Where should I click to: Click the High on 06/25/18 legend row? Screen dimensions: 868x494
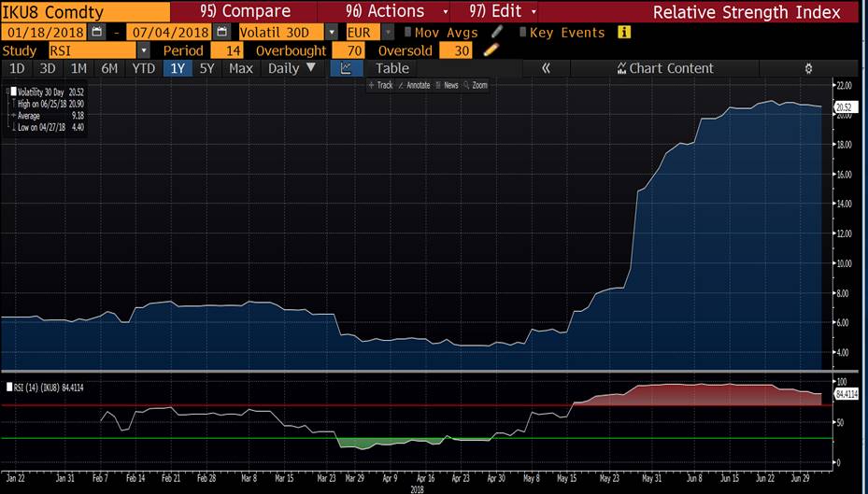tap(51, 104)
